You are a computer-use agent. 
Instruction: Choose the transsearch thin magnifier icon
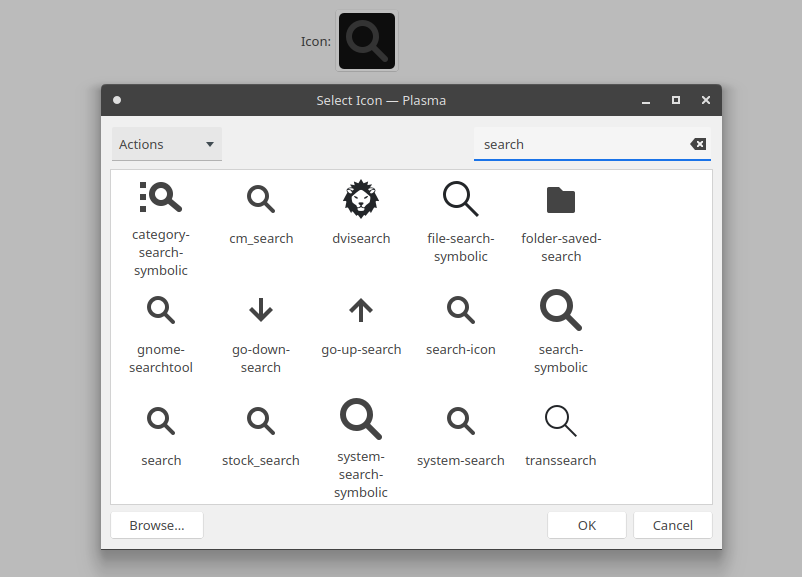click(x=561, y=420)
